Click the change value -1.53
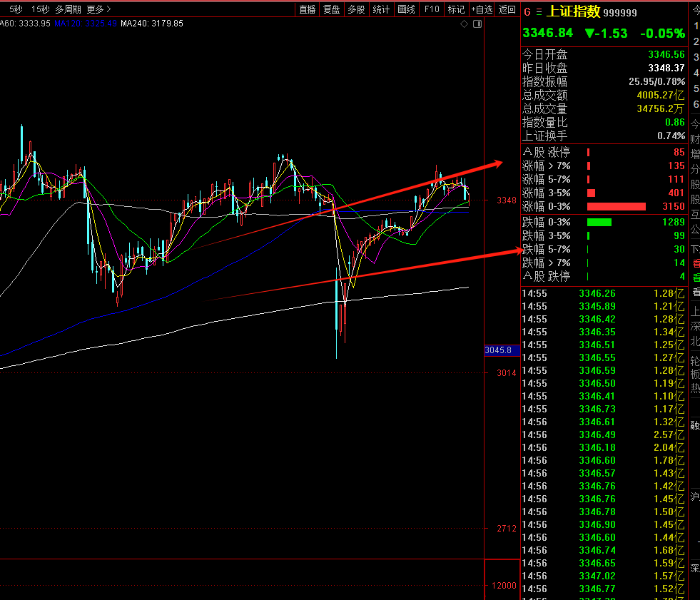Image resolution: width=700 pixels, height=600 pixels. (x=606, y=34)
